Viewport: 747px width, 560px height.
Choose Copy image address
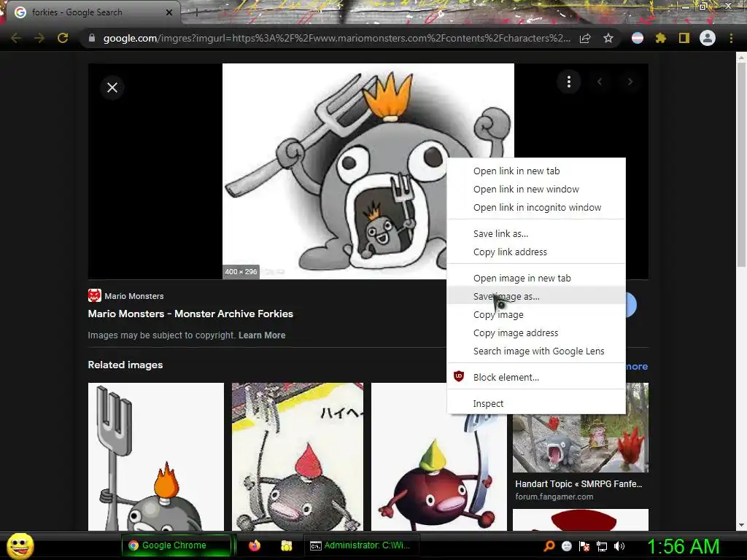click(x=536, y=332)
